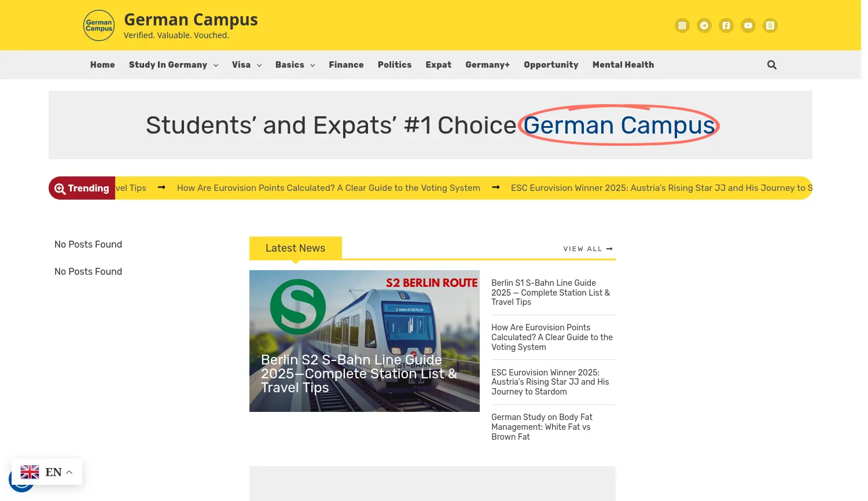Expand the Basics dropdown menu
Viewport: 868px width, 501px height.
point(312,65)
